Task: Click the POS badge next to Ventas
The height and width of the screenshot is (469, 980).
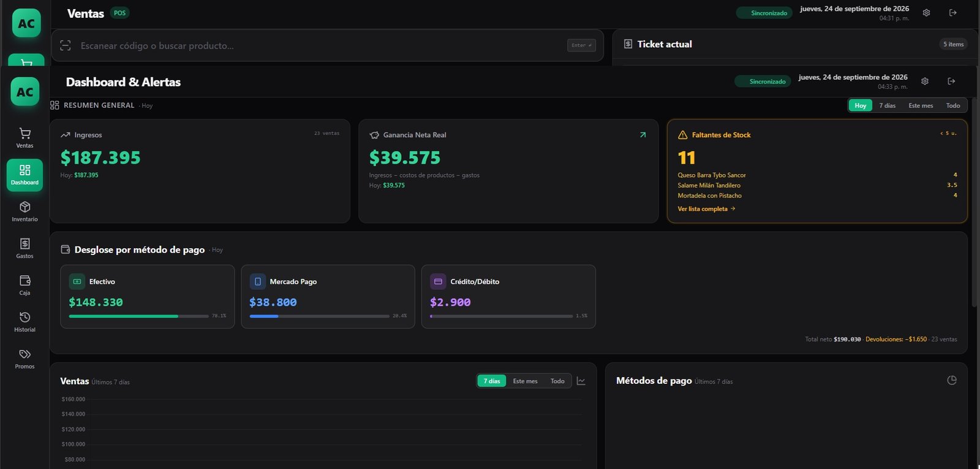Action: 119,13
